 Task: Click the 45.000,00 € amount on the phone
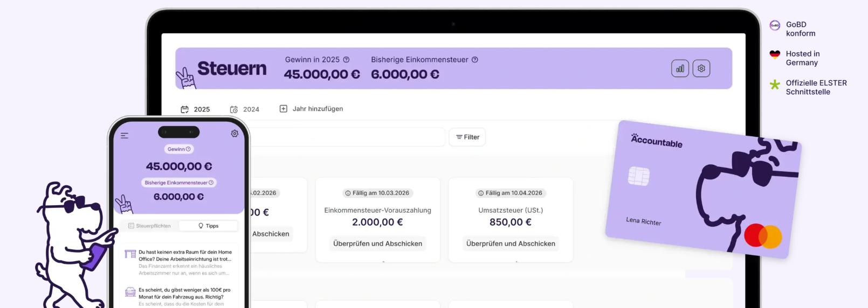point(179,166)
